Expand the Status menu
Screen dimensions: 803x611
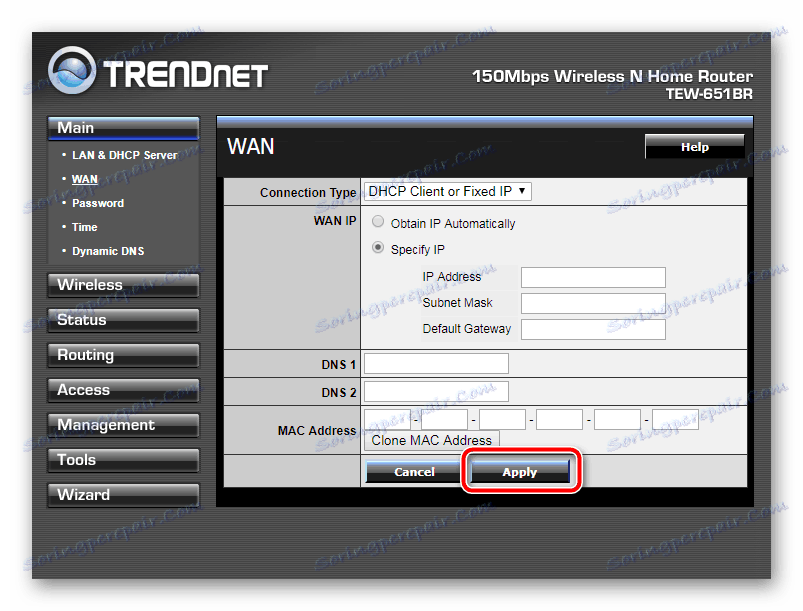click(123, 320)
